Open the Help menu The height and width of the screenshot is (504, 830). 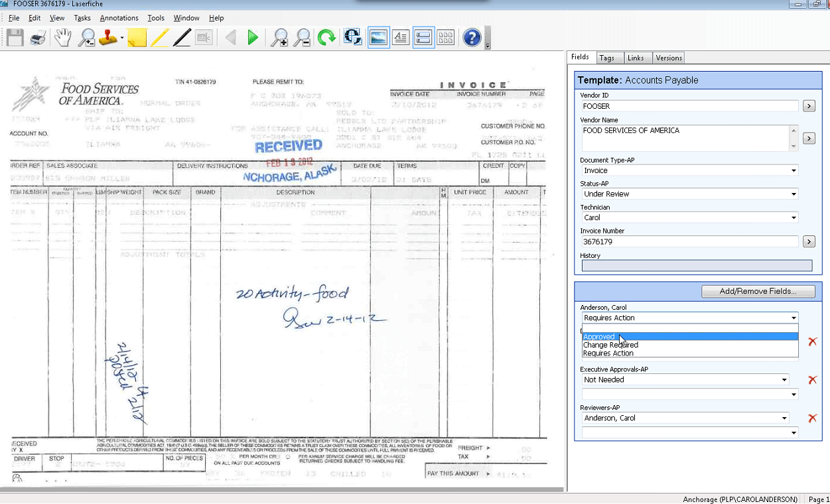click(x=216, y=18)
